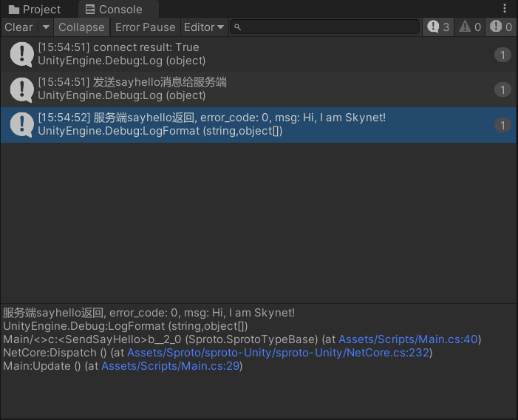Switch to the Project tab

35,10
